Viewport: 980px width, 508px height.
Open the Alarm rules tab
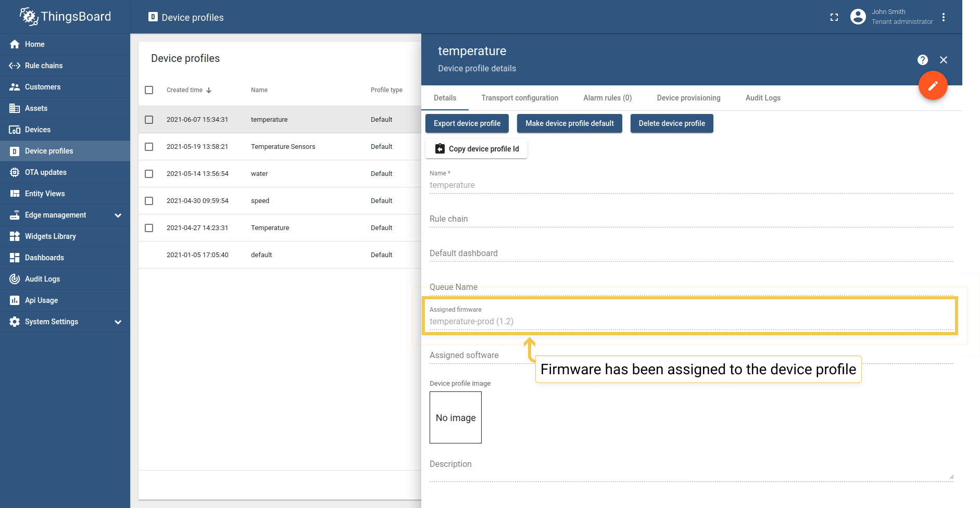[607, 98]
